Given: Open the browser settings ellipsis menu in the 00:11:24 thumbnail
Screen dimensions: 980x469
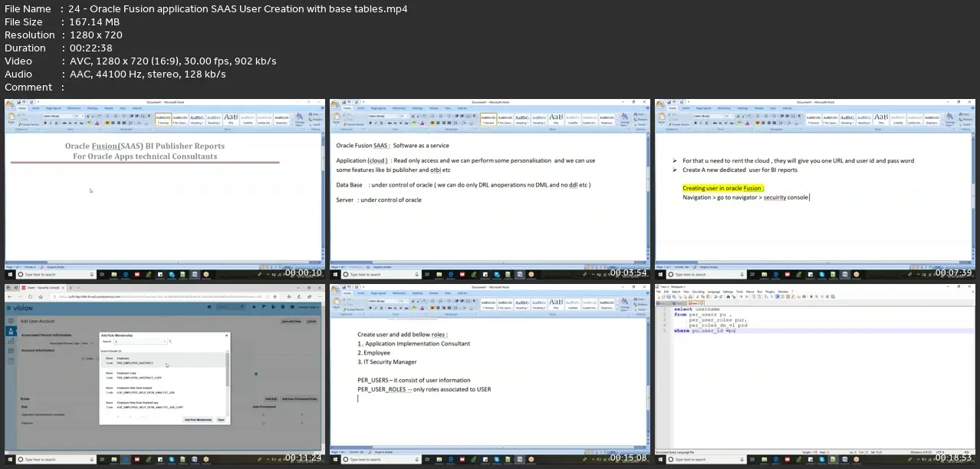Looking at the screenshot, I should (x=319, y=296).
